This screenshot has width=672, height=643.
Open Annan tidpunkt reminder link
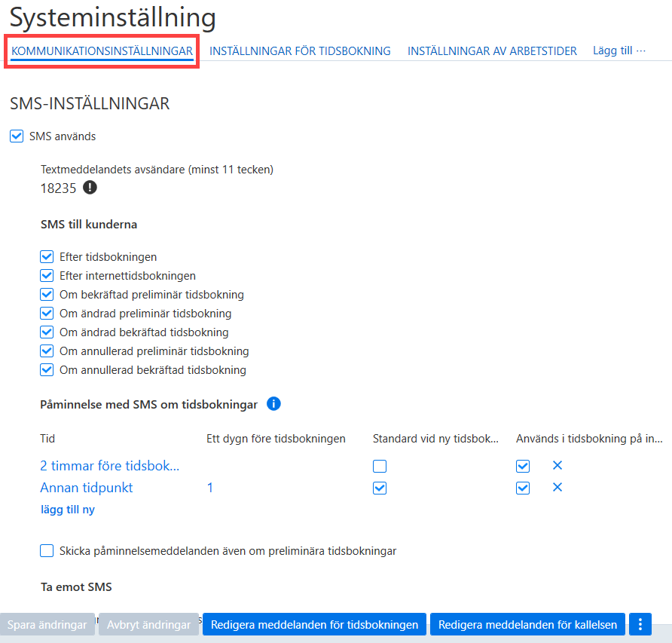pos(87,488)
